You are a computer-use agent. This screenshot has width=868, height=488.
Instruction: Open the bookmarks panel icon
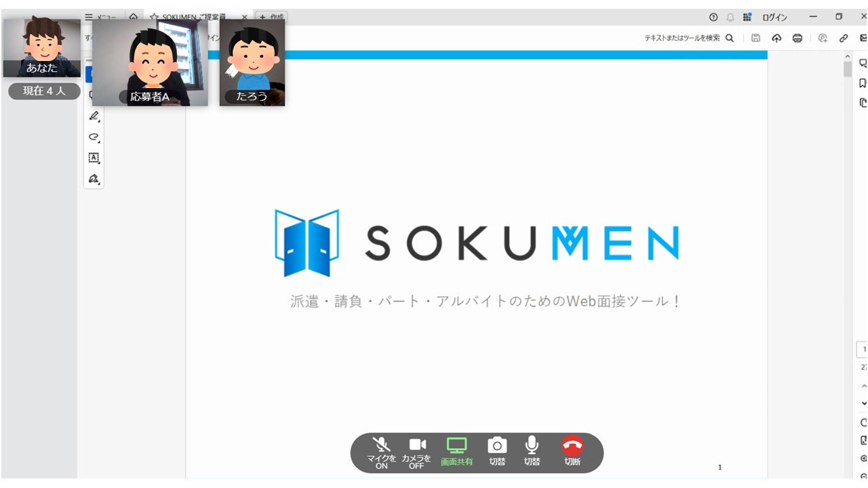[x=863, y=83]
